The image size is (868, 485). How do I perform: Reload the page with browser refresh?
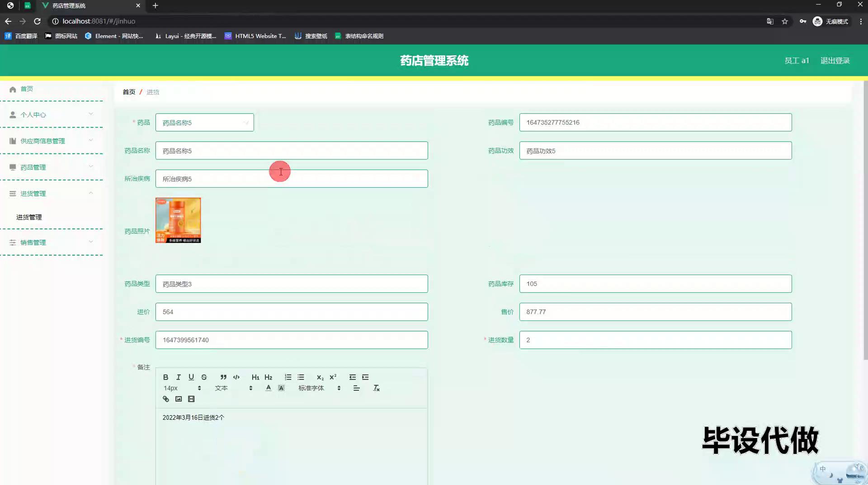37,21
